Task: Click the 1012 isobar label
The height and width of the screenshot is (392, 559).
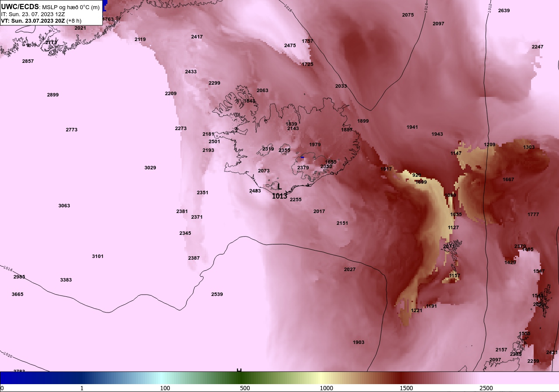Action: 490,7
